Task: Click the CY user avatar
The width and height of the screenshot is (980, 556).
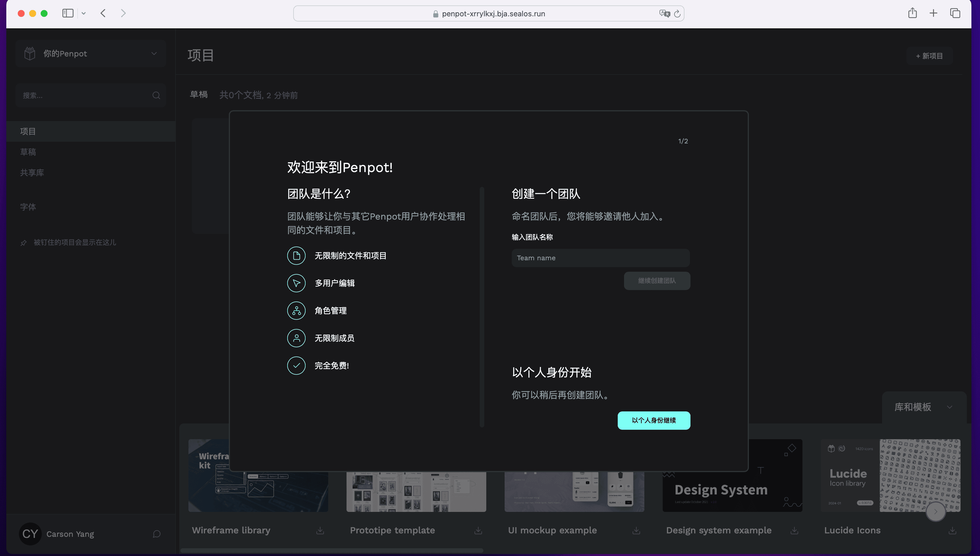Action: (x=30, y=534)
